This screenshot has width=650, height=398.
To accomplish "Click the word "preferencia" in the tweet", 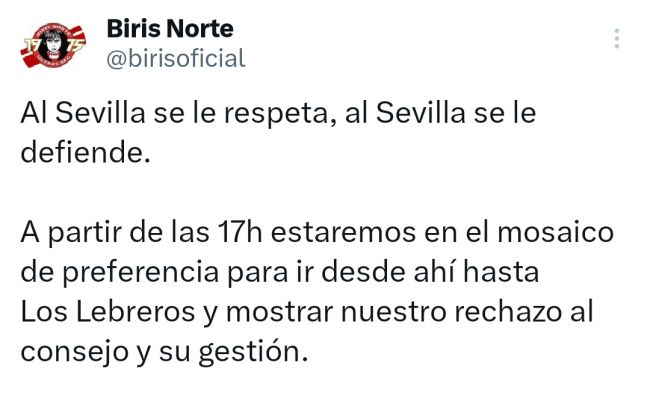I will [140, 273].
